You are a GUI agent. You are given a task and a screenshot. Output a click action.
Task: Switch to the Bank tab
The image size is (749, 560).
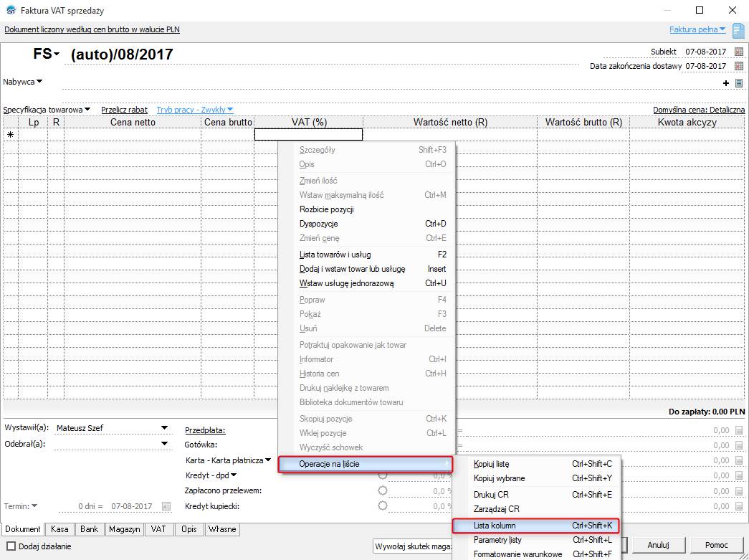[x=90, y=529]
